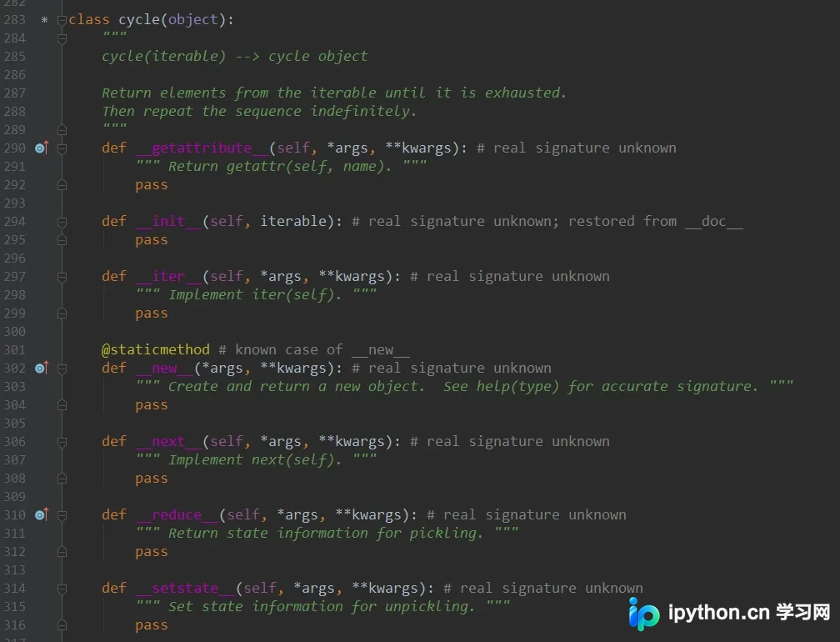Click the asterisk gutter marker on line 283
840x642 pixels.
coord(44,20)
